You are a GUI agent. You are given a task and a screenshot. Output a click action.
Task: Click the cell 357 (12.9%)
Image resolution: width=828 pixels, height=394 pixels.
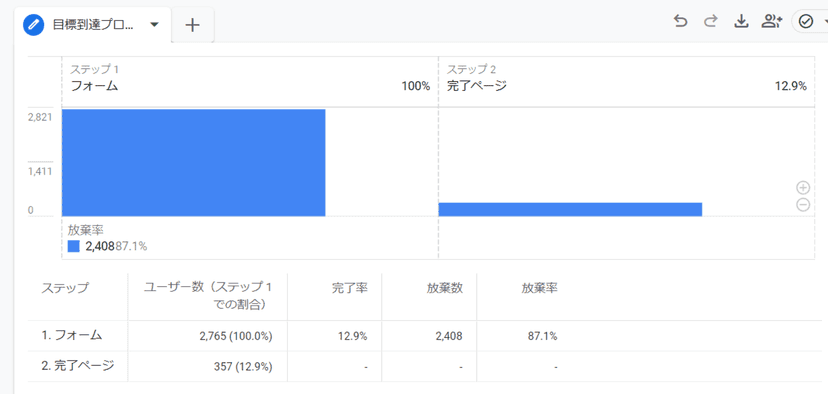(x=243, y=366)
